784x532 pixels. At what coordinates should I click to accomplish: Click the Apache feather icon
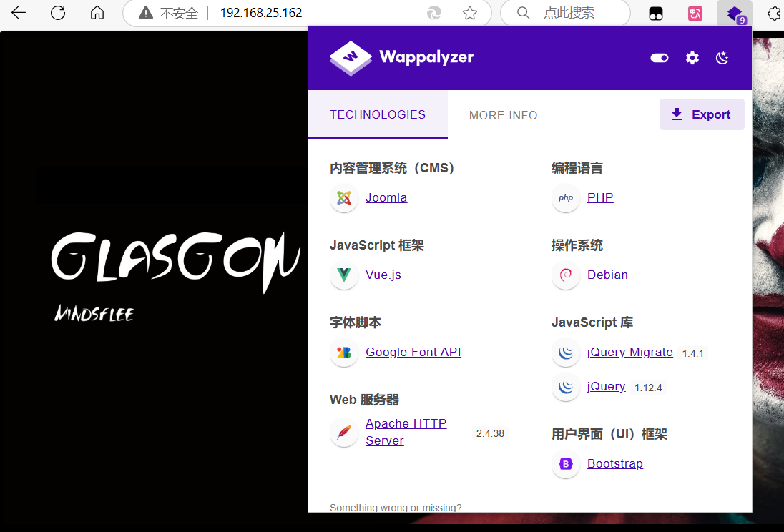344,432
